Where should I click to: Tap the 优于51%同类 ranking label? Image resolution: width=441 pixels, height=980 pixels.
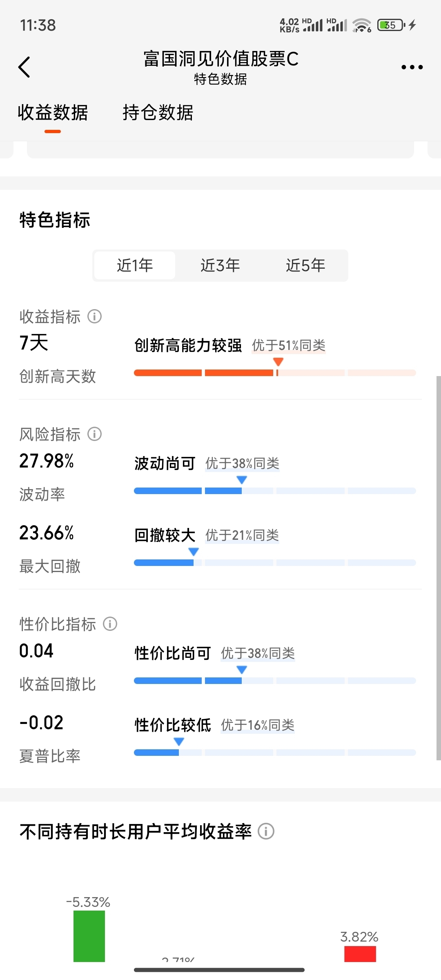(x=289, y=345)
